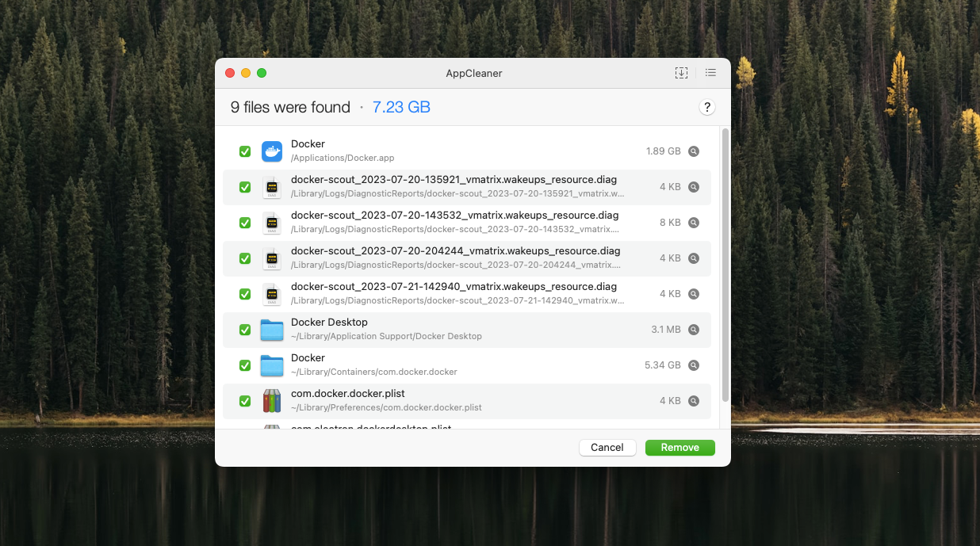Uncheck the Docker application checkbox
The height and width of the screenshot is (546, 980).
point(245,151)
